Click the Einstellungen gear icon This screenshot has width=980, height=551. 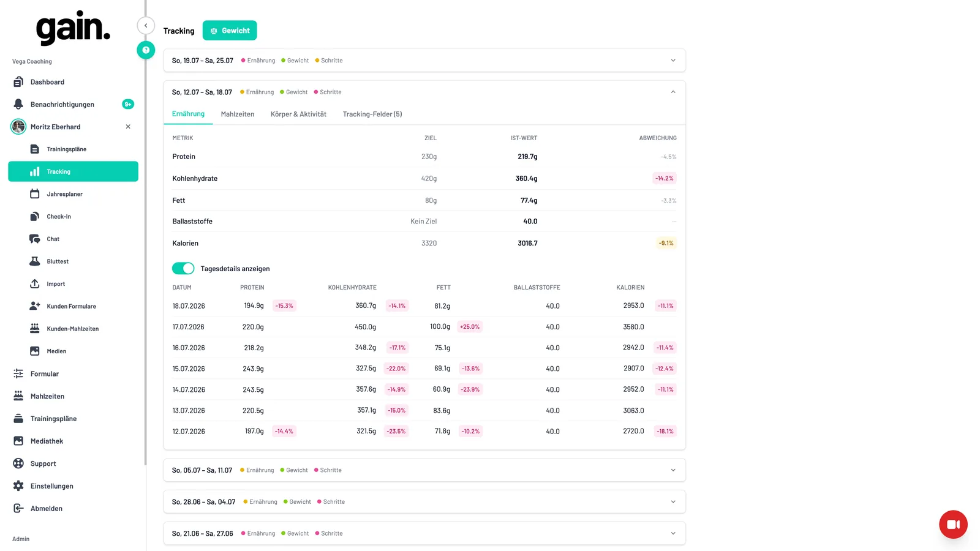tap(18, 486)
